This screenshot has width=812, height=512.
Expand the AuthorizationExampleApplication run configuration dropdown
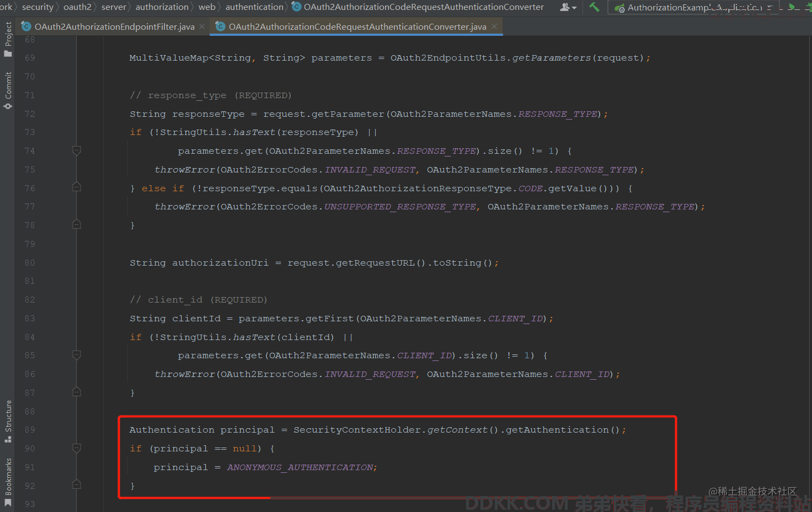point(770,8)
